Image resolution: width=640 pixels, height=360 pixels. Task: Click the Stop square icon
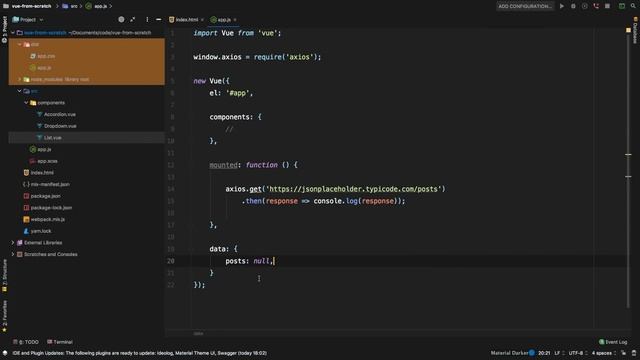[x=607, y=6]
